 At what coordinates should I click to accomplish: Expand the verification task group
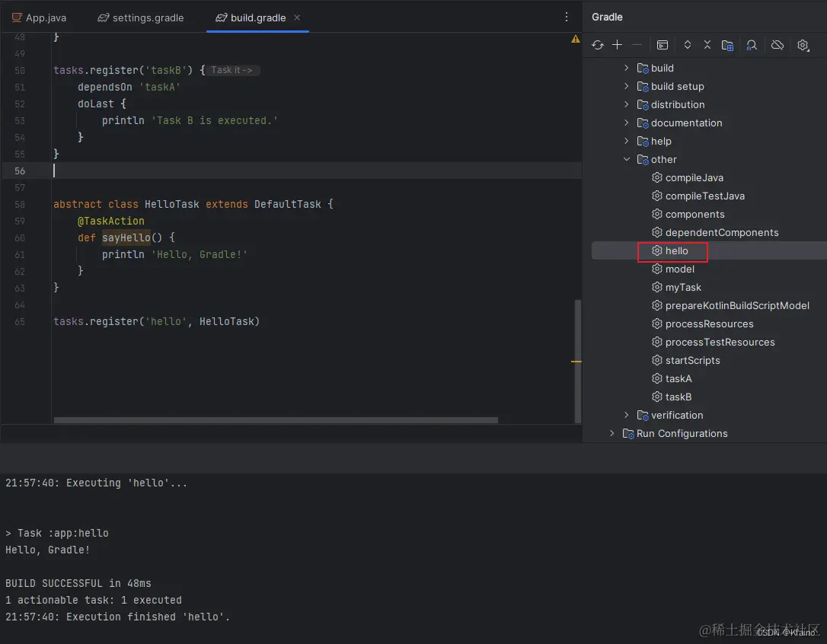click(626, 415)
